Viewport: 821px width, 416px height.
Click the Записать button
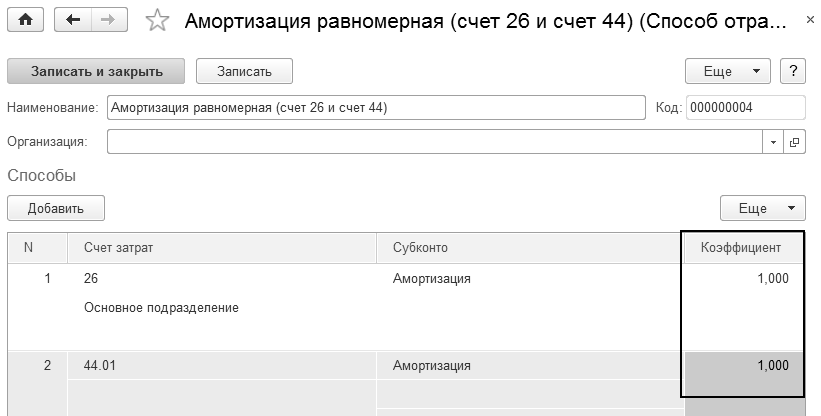pyautogui.click(x=243, y=71)
